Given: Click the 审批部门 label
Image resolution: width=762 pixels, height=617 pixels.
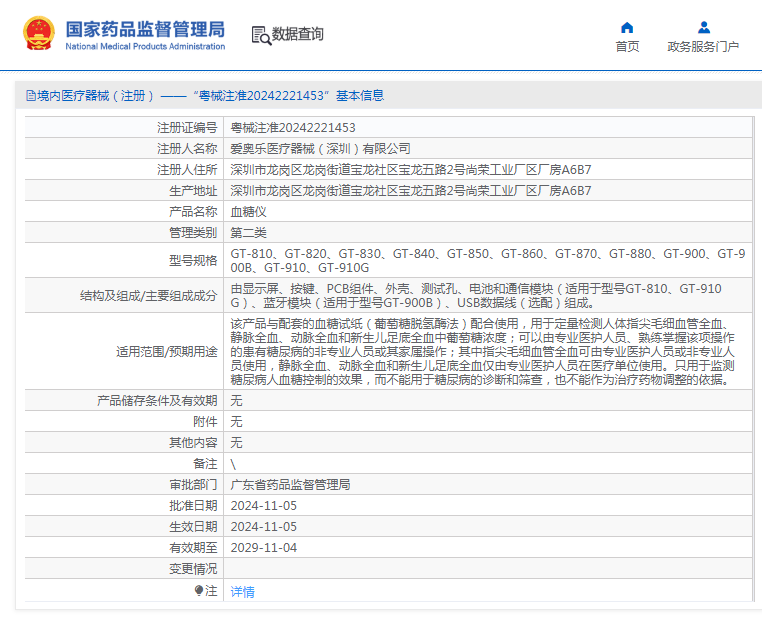Looking at the screenshot, I should (193, 485).
